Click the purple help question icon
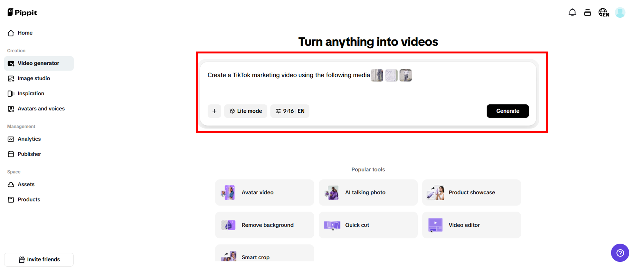The width and height of the screenshot is (644, 274). (x=620, y=253)
